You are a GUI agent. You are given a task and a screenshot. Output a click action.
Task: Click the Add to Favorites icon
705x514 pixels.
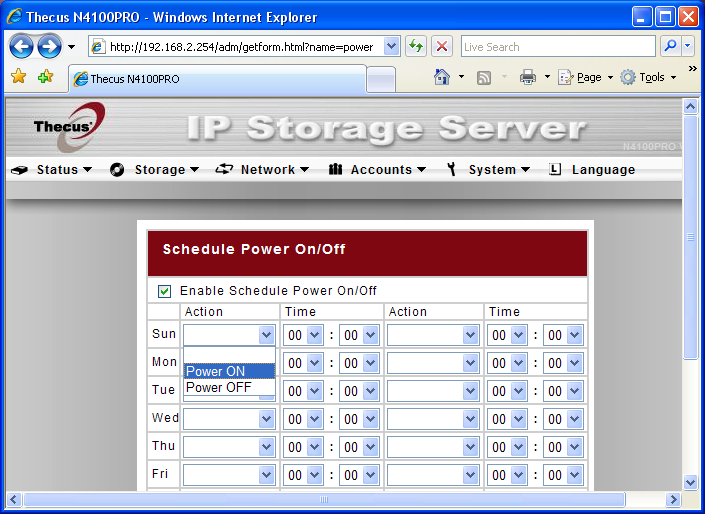[45, 77]
